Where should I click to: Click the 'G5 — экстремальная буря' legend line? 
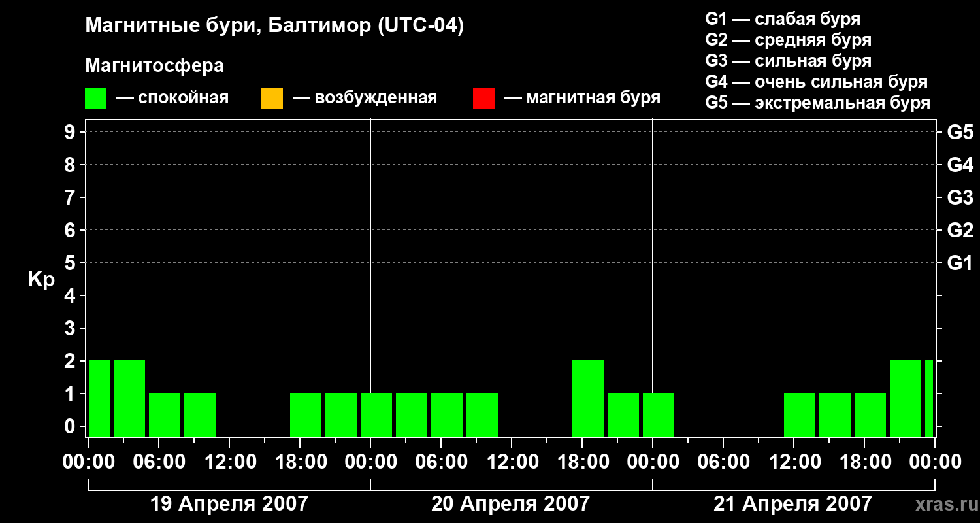coord(817,103)
